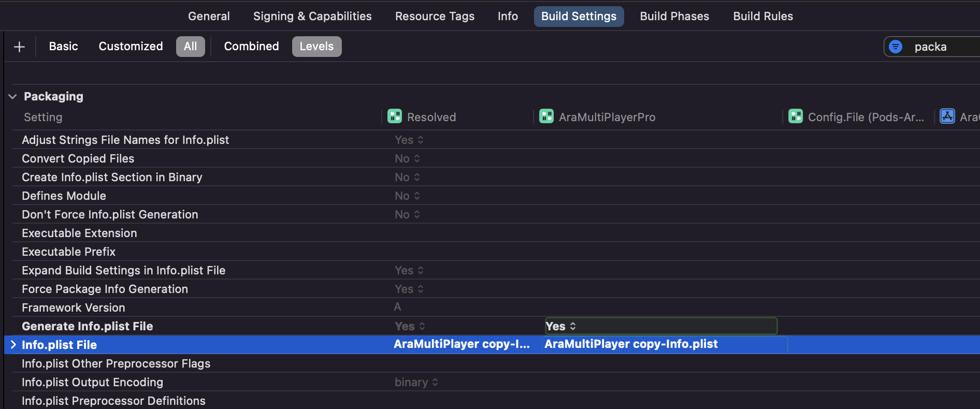Collapse the Packaging section

pyautogui.click(x=12, y=96)
